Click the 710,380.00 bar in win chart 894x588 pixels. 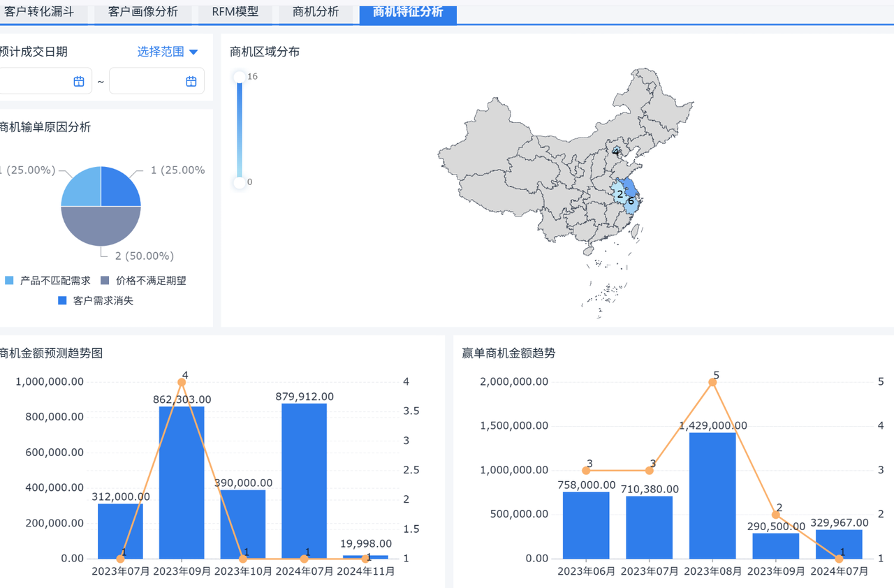coord(649,527)
